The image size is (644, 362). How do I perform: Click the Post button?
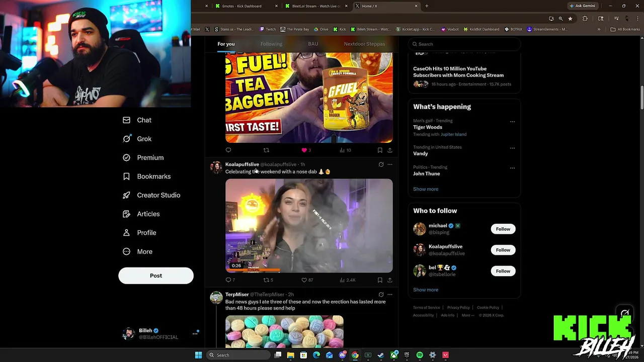(x=156, y=276)
